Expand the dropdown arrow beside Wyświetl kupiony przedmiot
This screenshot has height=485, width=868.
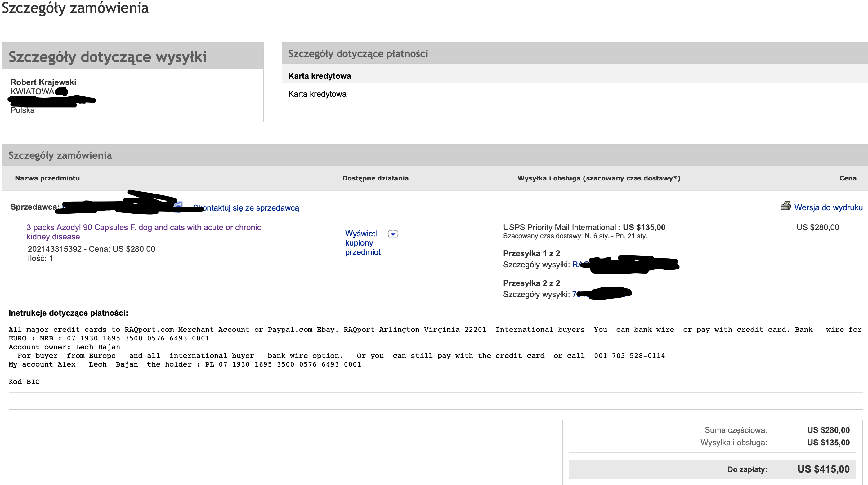click(x=393, y=234)
